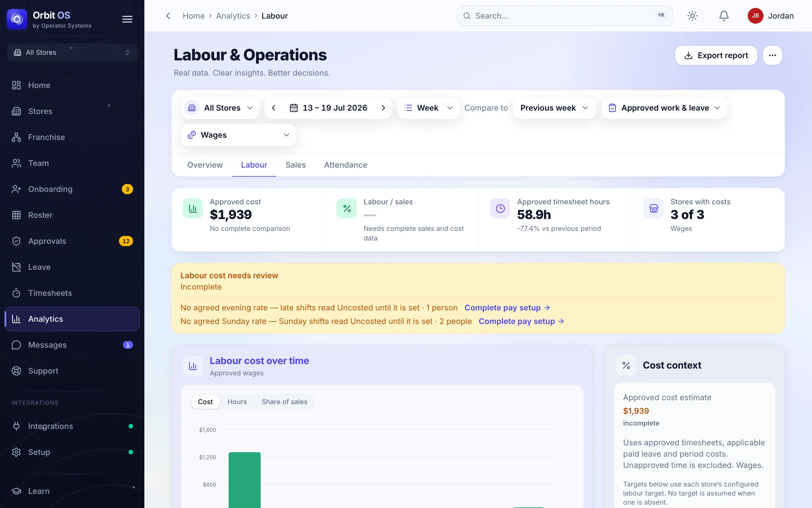Switch to the Attendance tab

[345, 165]
